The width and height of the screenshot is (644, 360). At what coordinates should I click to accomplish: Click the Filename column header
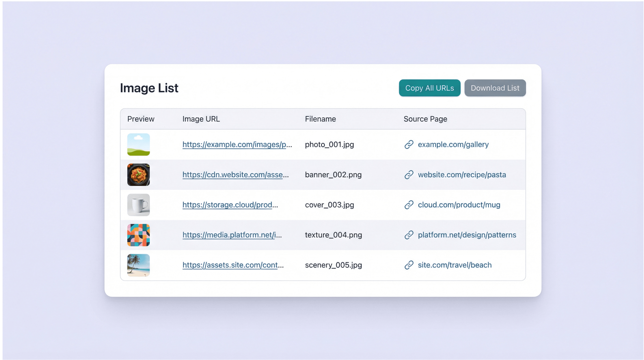(x=320, y=119)
